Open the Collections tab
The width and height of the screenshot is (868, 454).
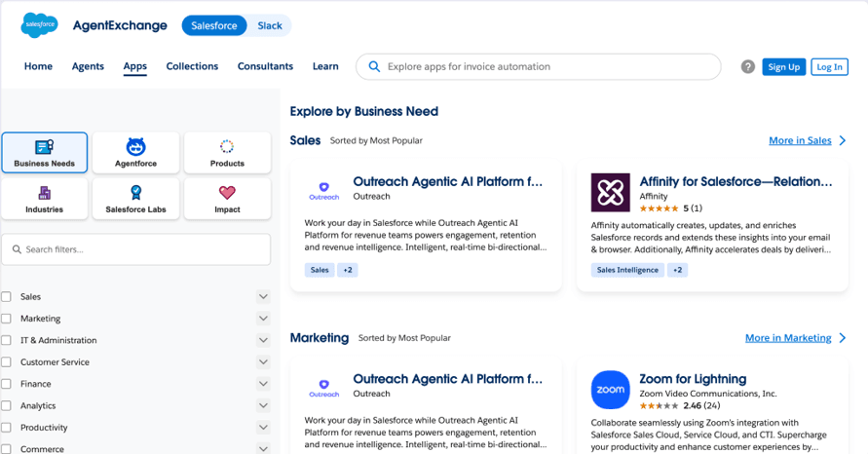[192, 66]
